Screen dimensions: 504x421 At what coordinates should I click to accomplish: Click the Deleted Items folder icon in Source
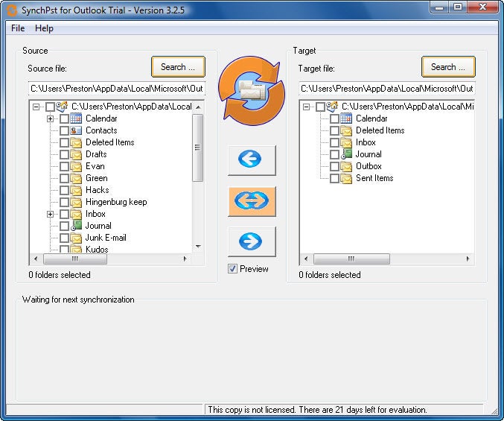point(76,142)
